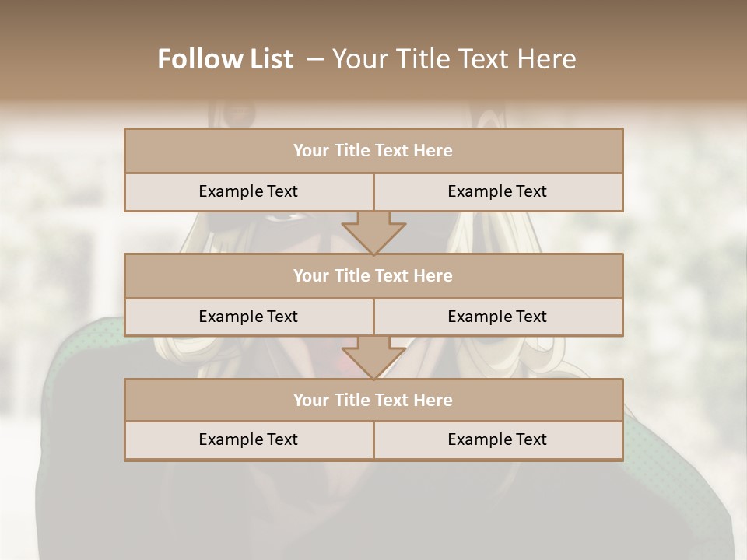Click the dash separator in the slide title
Image resolution: width=747 pixels, height=560 pixels.
click(314, 59)
